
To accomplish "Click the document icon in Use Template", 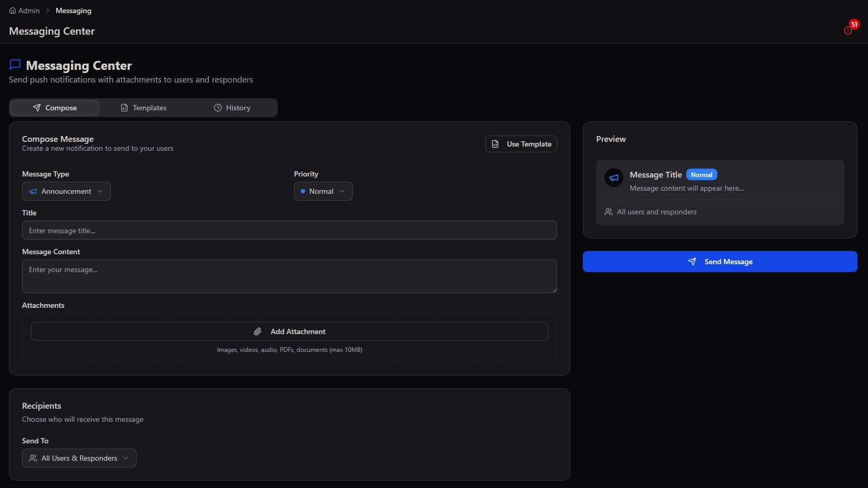I will (495, 144).
